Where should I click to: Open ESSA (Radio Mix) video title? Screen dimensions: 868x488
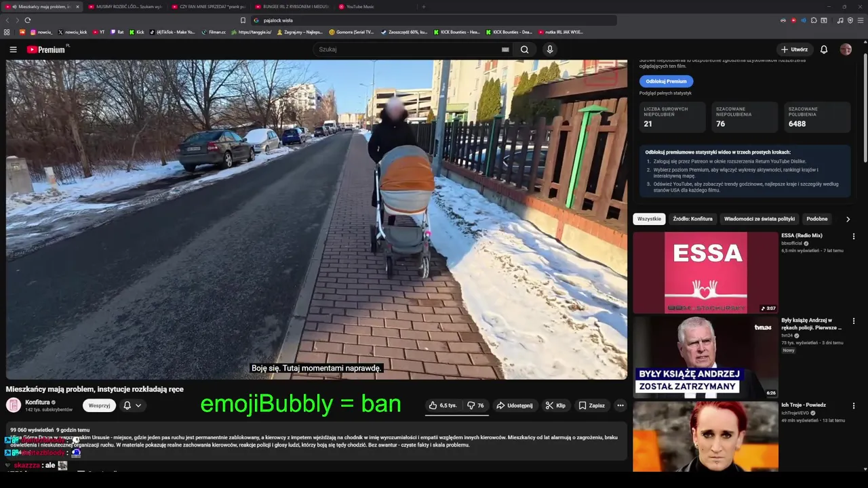click(x=802, y=236)
